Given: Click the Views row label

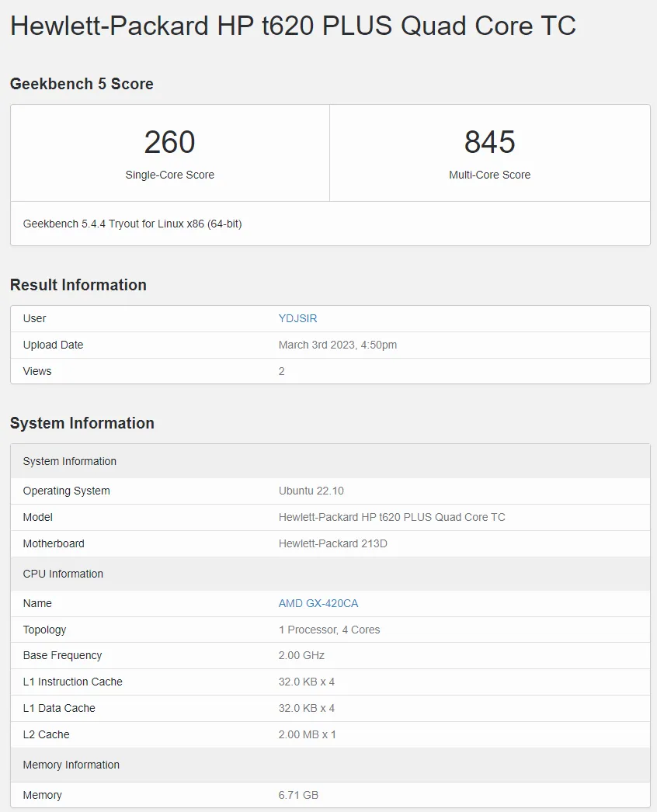Looking at the screenshot, I should pyautogui.click(x=37, y=371).
